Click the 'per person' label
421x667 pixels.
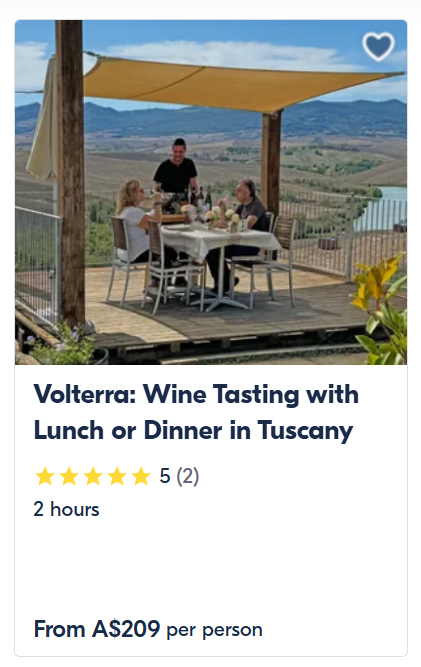(x=214, y=630)
